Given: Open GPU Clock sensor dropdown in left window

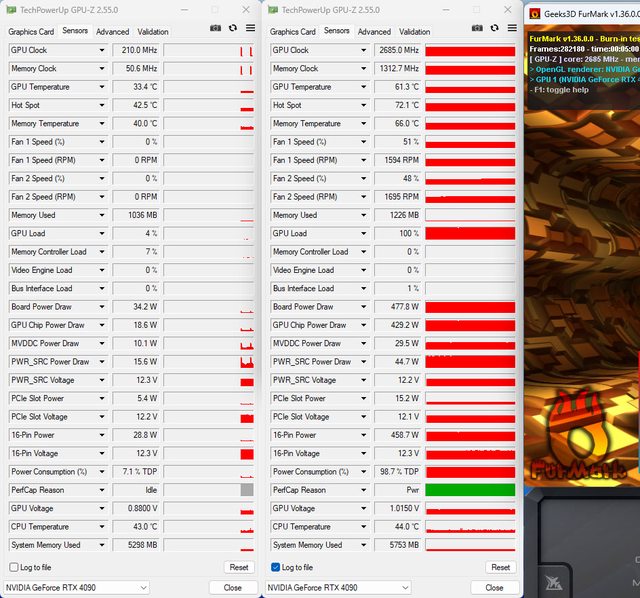Looking at the screenshot, I should [101, 50].
